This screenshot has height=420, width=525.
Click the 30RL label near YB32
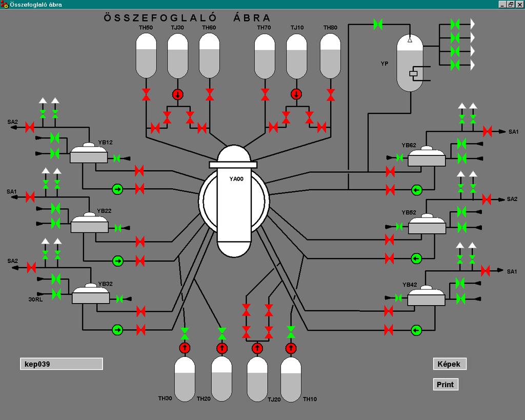35,299
